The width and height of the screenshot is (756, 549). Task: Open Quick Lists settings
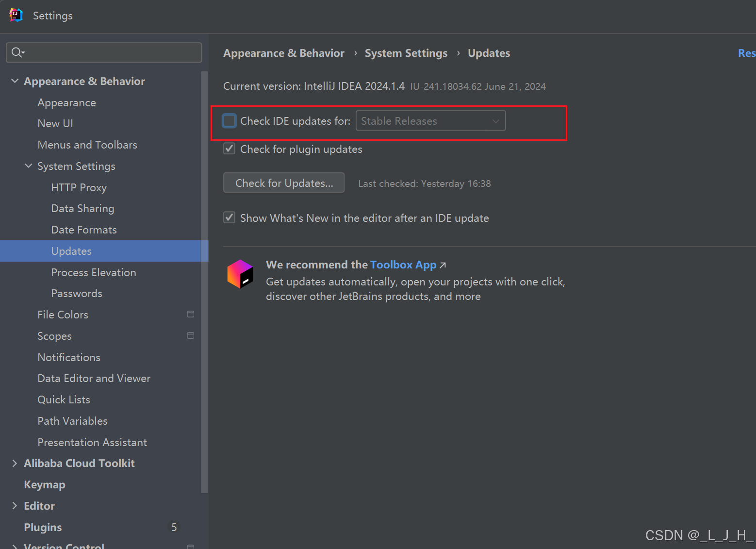point(64,400)
